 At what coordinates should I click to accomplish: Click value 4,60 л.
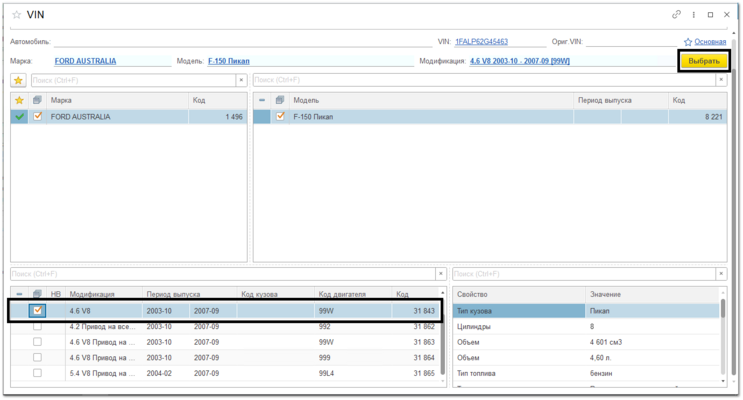click(601, 358)
